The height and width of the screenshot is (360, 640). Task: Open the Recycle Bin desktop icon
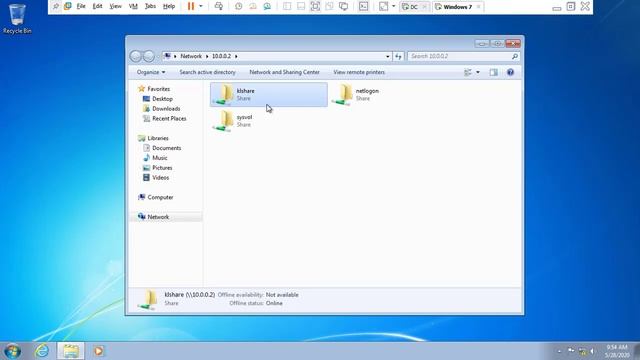(17, 18)
